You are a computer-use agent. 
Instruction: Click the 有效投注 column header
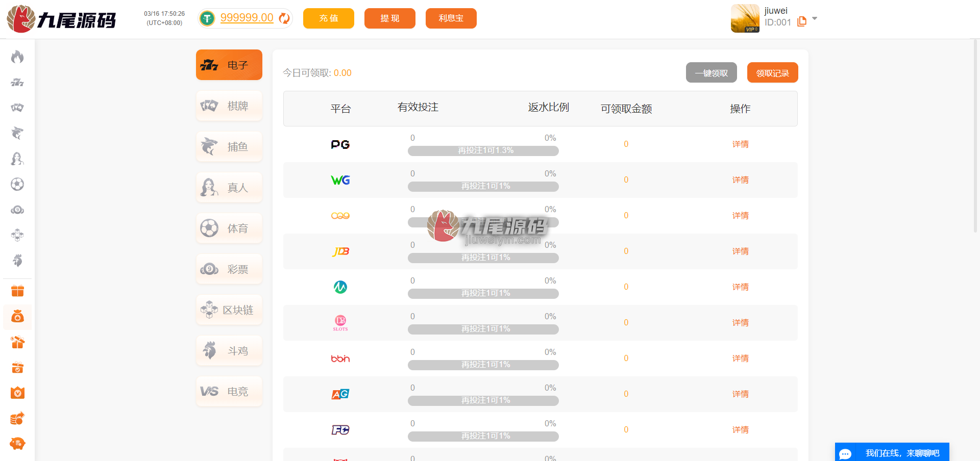[x=418, y=107]
